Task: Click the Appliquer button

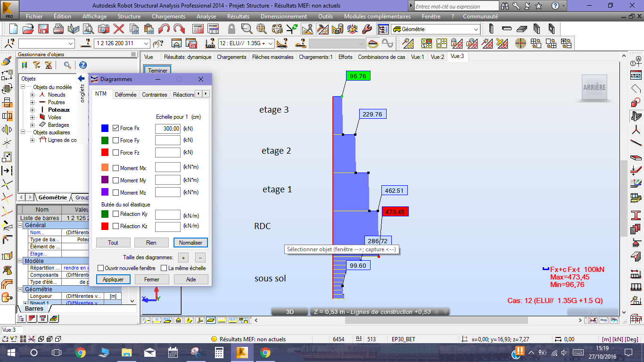Action: [113, 280]
